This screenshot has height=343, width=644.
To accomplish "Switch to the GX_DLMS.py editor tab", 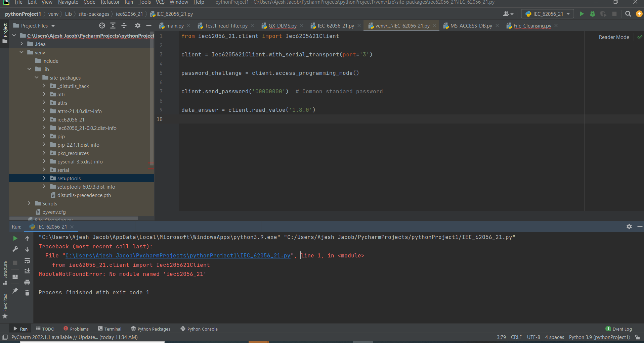I will pos(282,26).
